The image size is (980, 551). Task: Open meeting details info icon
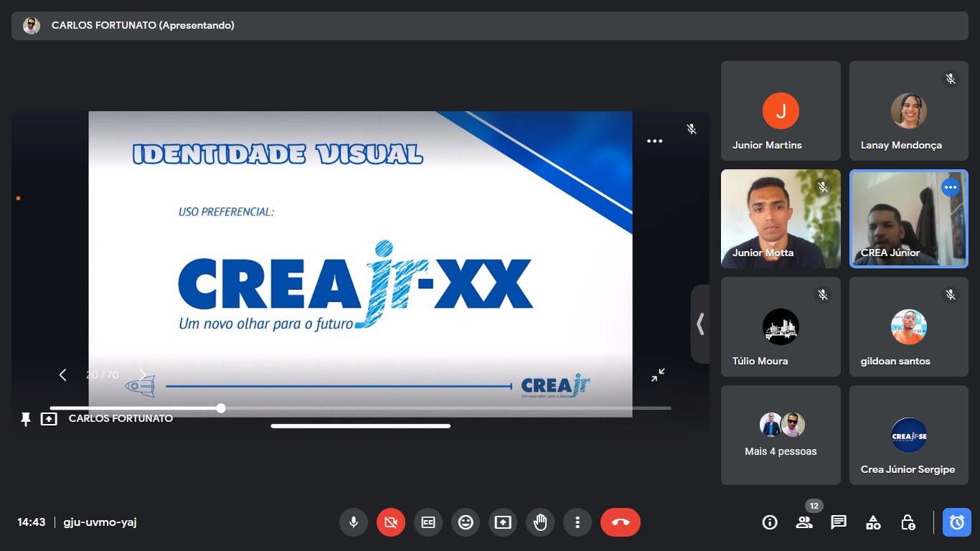tap(770, 522)
